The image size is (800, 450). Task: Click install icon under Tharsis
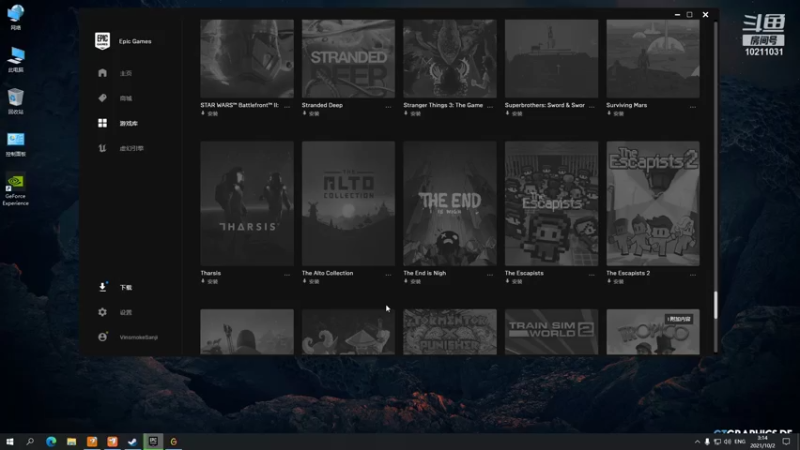203,281
